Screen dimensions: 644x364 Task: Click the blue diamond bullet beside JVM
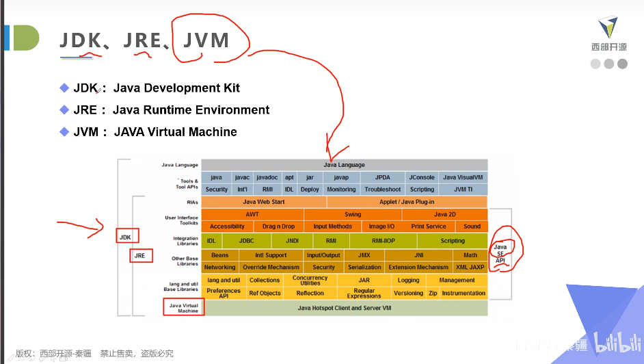click(x=64, y=132)
